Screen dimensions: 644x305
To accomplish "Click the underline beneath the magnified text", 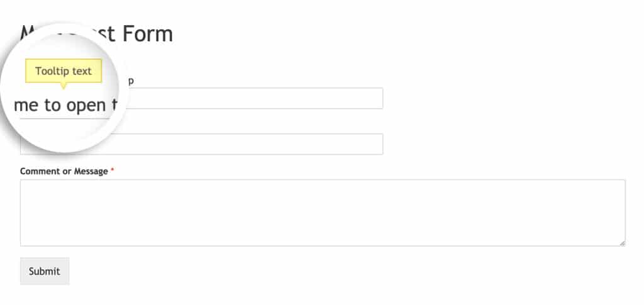I will click(x=65, y=119).
